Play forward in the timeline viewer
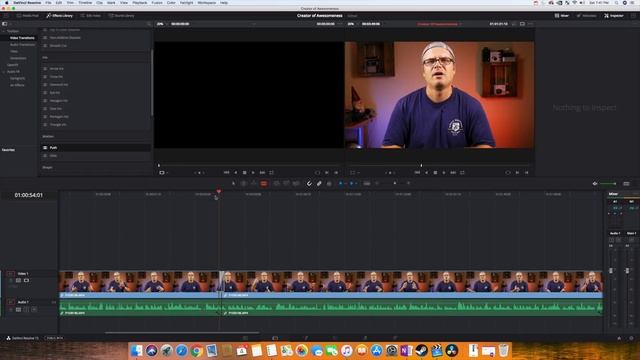Screen dimensions: 640x360 [444, 173]
